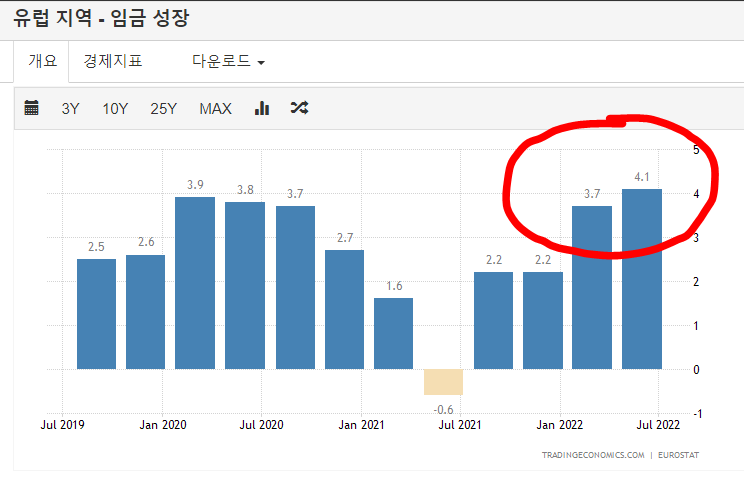Click the bar labeled 2.7
Viewport: 744px width, 500px height.
[344, 309]
